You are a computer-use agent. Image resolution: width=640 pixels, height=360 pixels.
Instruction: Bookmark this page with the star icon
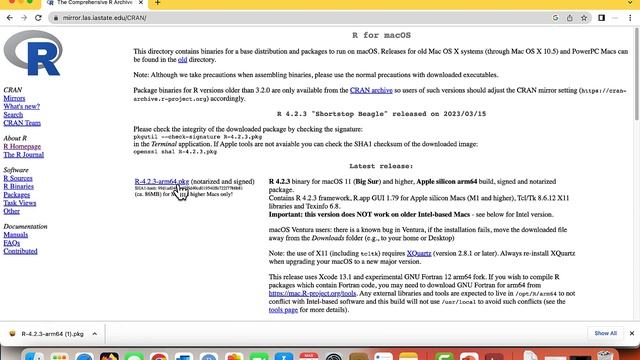pyautogui.click(x=584, y=18)
